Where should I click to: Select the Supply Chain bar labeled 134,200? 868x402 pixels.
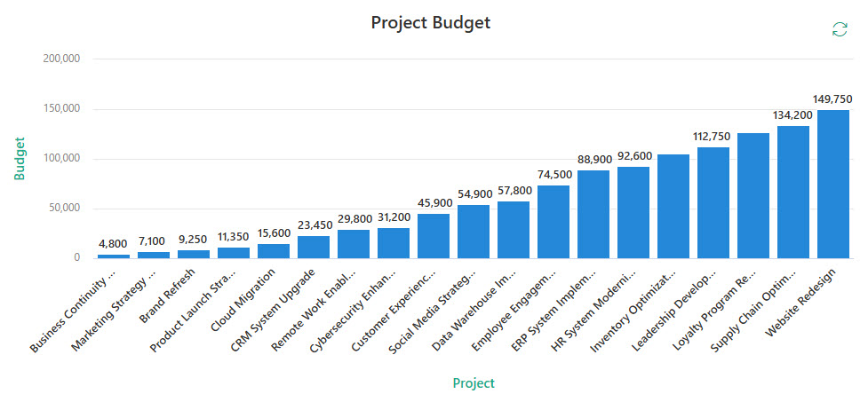(792, 192)
